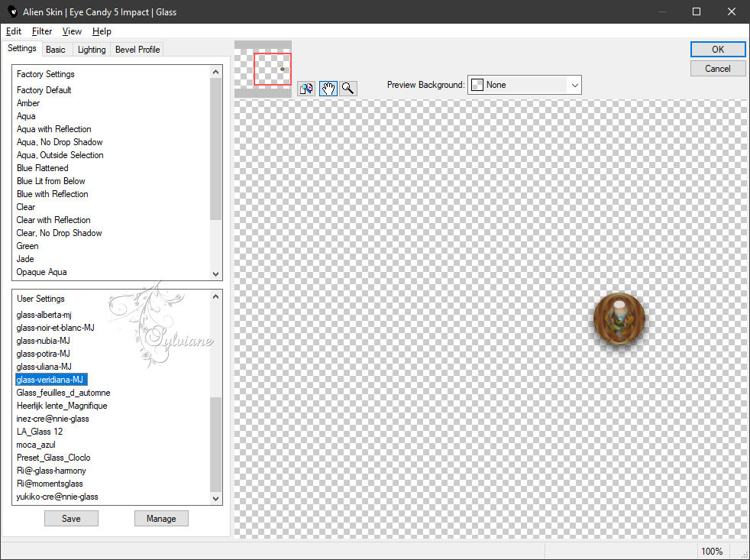The image size is (750, 560).
Task: Select Aqua, Outside Selection preset
Action: click(x=60, y=154)
